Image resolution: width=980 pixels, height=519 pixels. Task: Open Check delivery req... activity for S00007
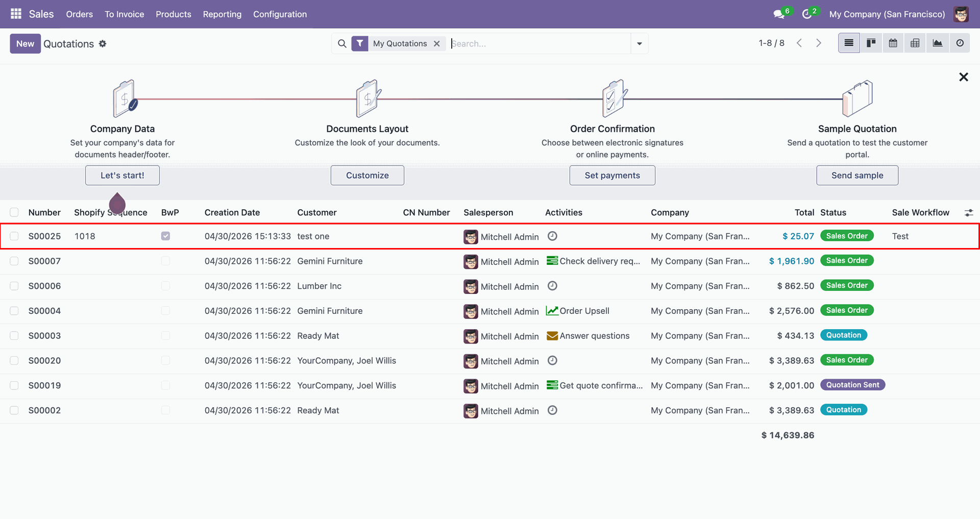point(593,261)
